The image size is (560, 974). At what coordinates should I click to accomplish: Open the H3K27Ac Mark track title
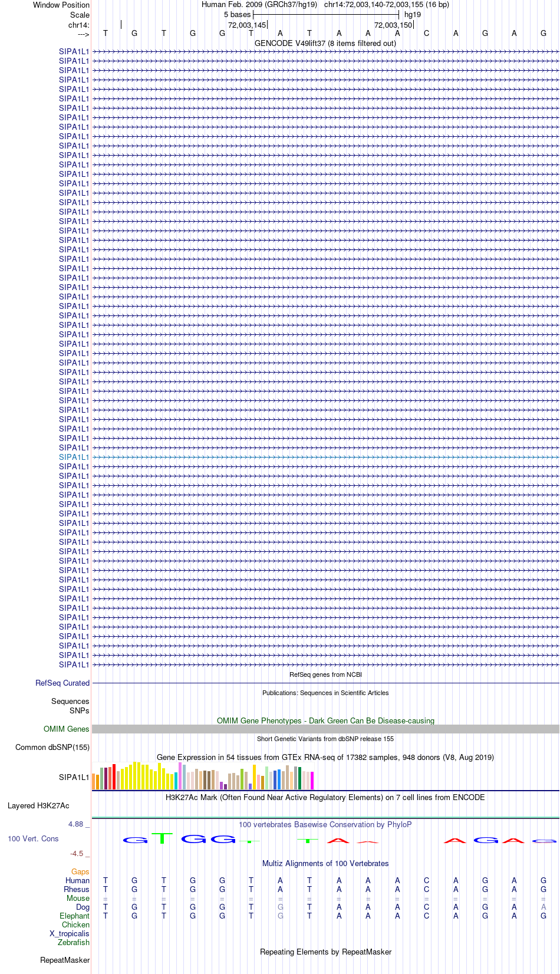pos(325,797)
